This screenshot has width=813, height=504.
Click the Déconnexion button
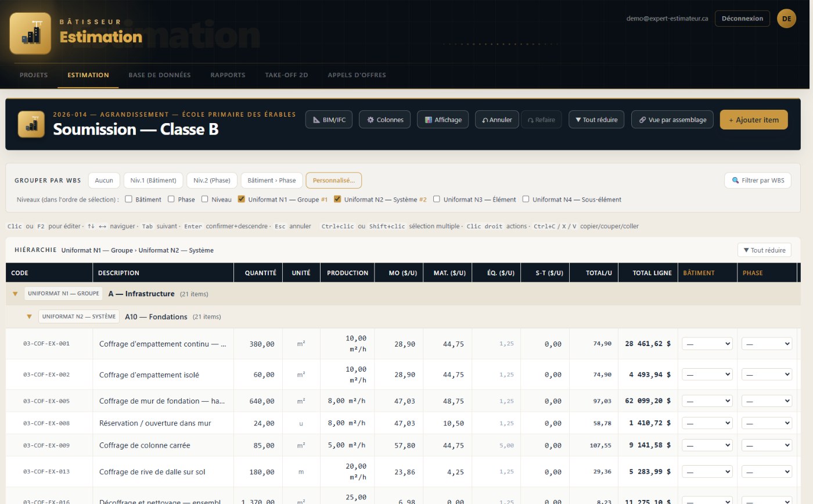[x=742, y=19]
